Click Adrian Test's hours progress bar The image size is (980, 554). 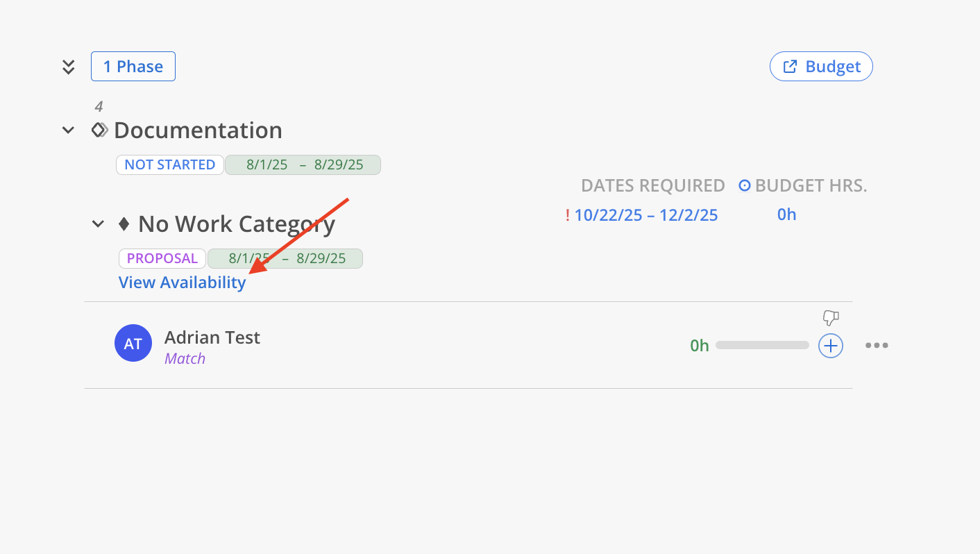[x=762, y=345]
